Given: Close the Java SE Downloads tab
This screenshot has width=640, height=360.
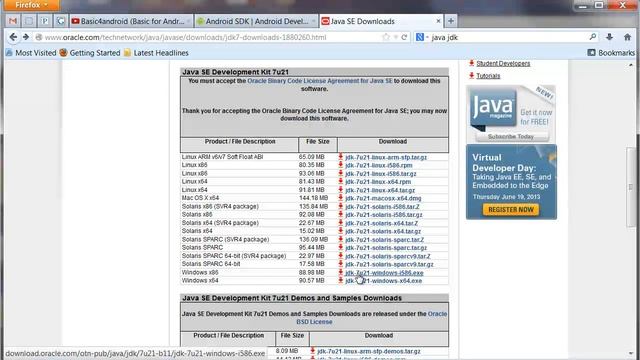Looking at the screenshot, I should tap(438, 21).
